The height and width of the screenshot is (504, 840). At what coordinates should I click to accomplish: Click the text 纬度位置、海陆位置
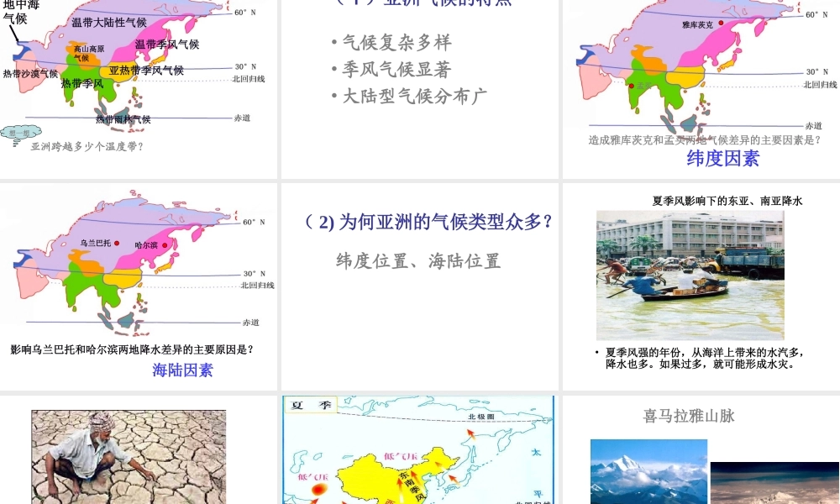(418, 261)
